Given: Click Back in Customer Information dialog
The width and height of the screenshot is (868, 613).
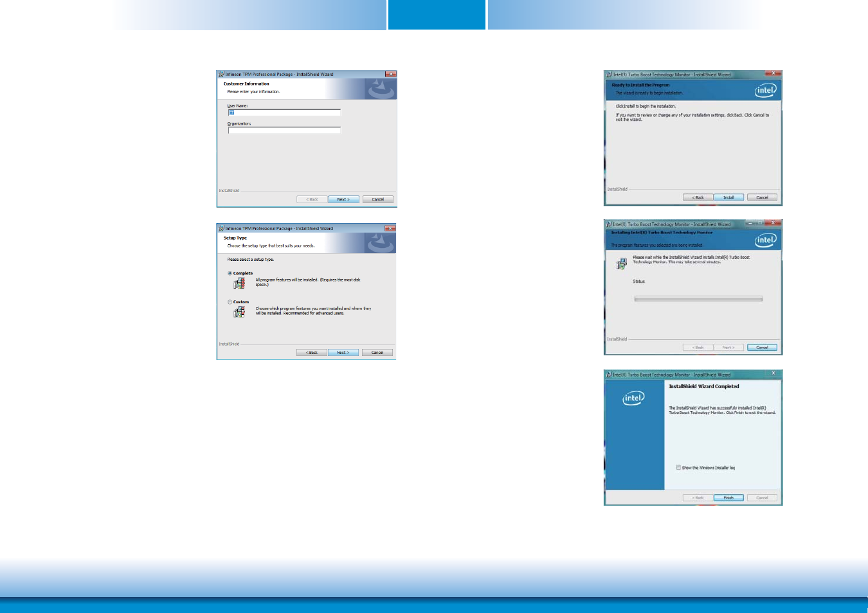Looking at the screenshot, I should click(x=312, y=199).
